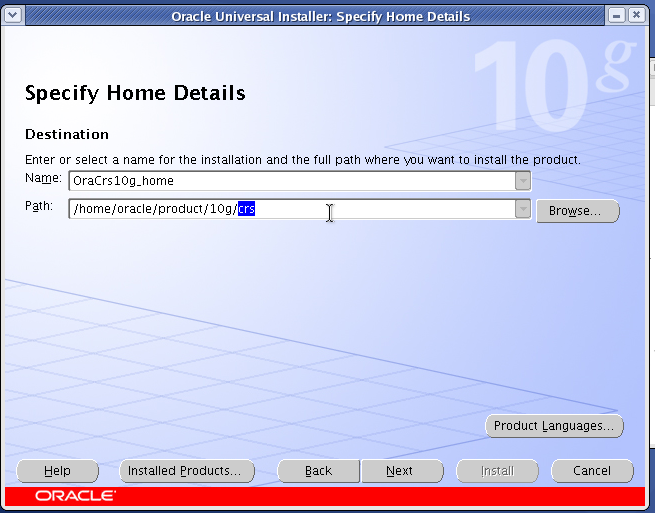Click the window title 'Oracle Universal Installer: Specify Home Details'
This screenshot has width=655, height=513.
pyautogui.click(x=320, y=17)
